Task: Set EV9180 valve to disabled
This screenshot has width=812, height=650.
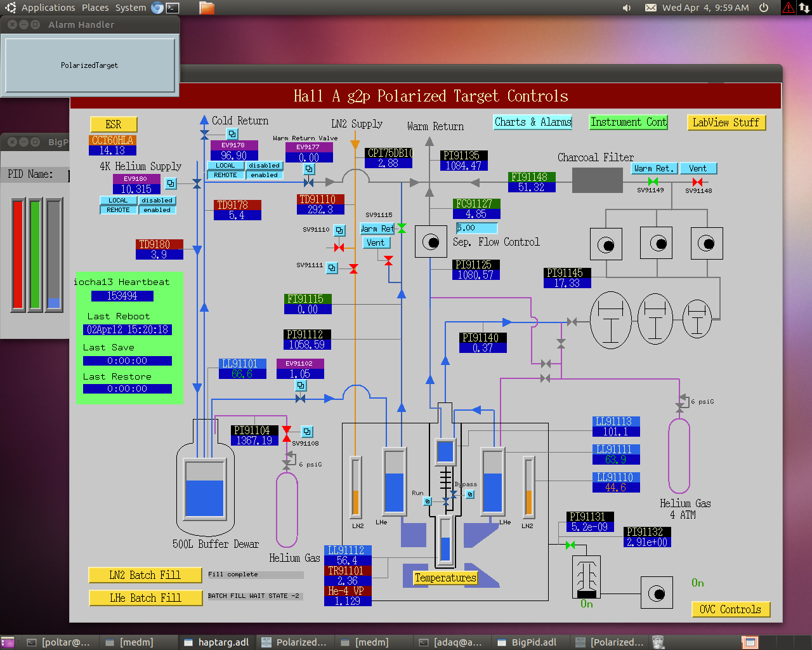Action: [x=157, y=201]
